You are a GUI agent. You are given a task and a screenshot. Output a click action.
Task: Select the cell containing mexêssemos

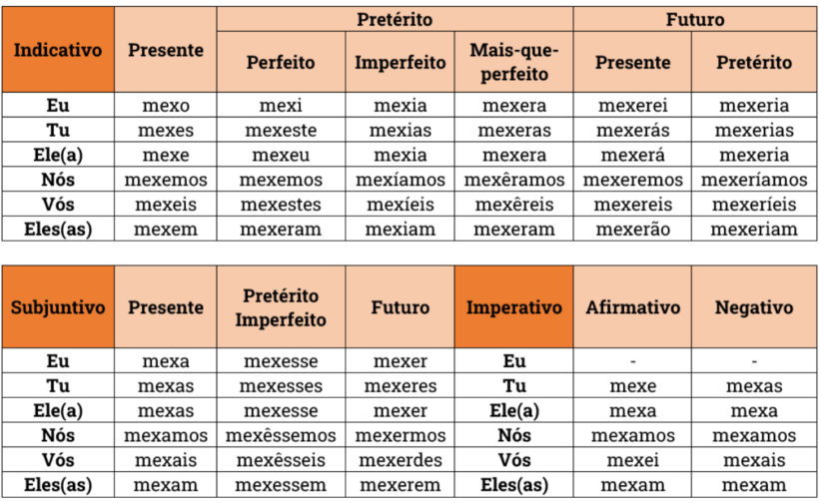click(x=281, y=435)
